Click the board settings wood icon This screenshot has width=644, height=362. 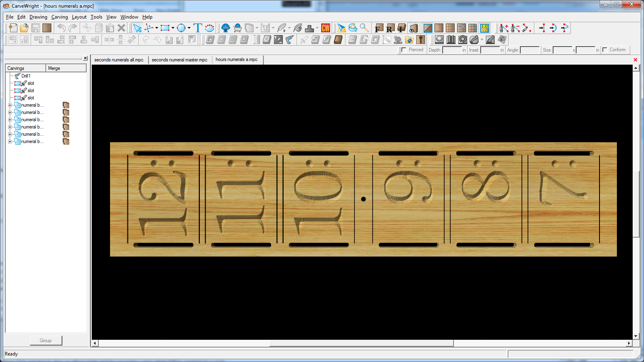(47, 28)
